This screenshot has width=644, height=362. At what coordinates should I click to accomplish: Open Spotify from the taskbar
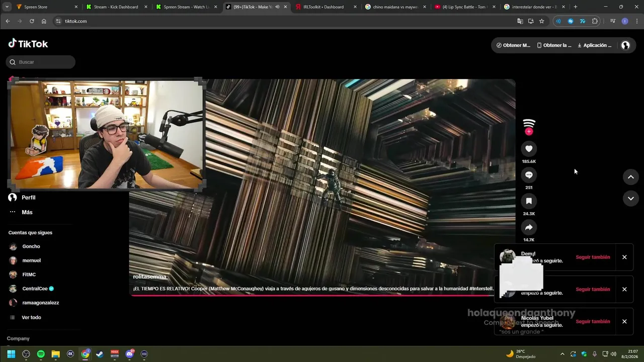point(41,354)
